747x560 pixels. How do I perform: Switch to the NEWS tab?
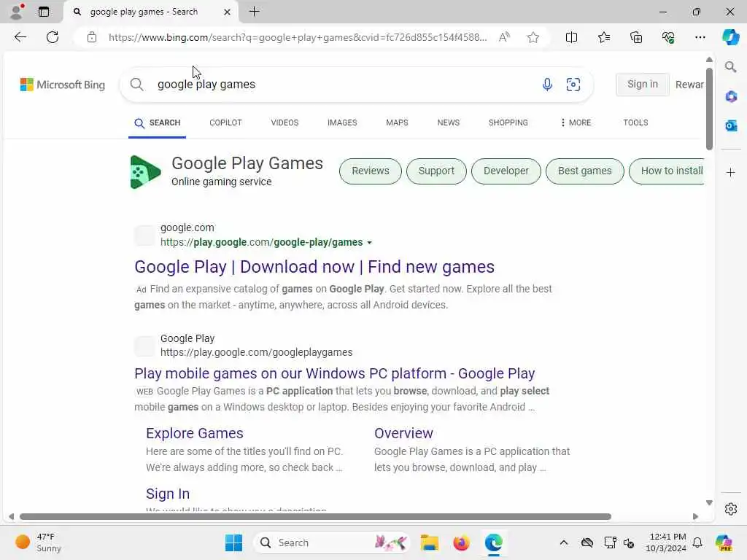tap(449, 122)
